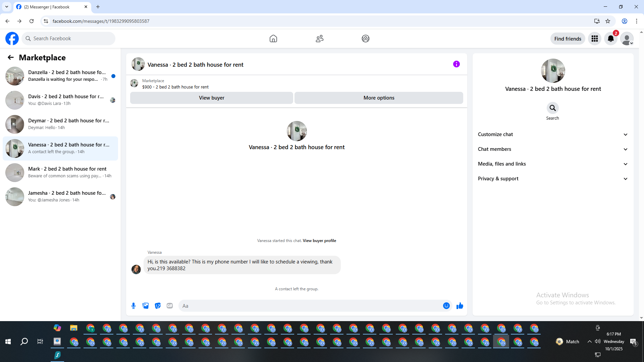Open the Mark conversation
644x362 pixels.
coord(60,173)
